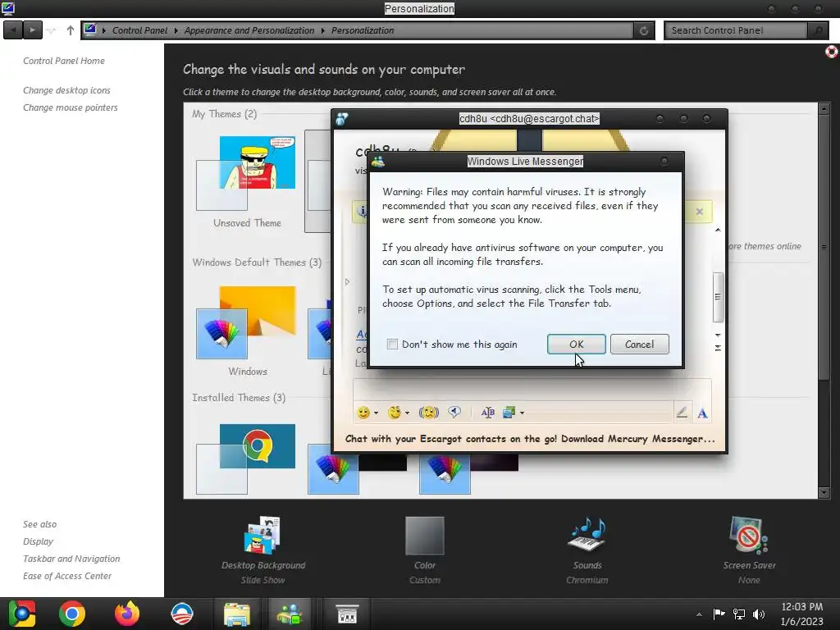840x630 pixels.
Task: Open the Start button on taskbar
Action: pos(21,614)
